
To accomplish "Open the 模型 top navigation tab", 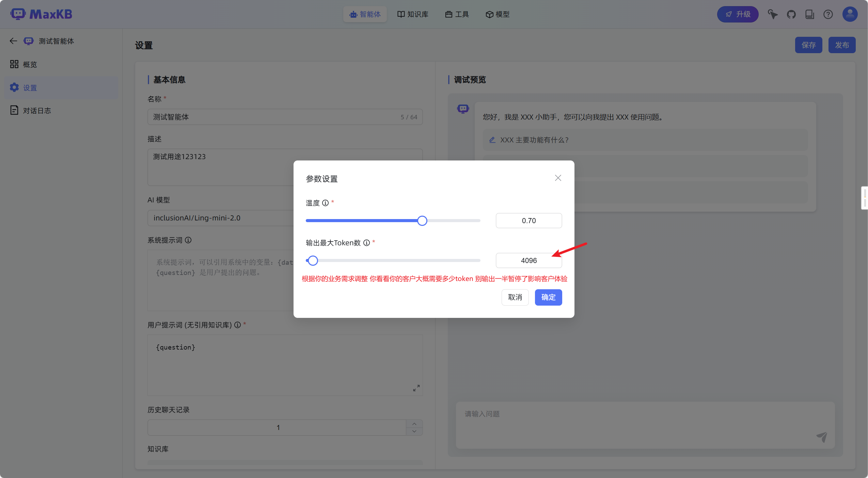I will (x=498, y=14).
